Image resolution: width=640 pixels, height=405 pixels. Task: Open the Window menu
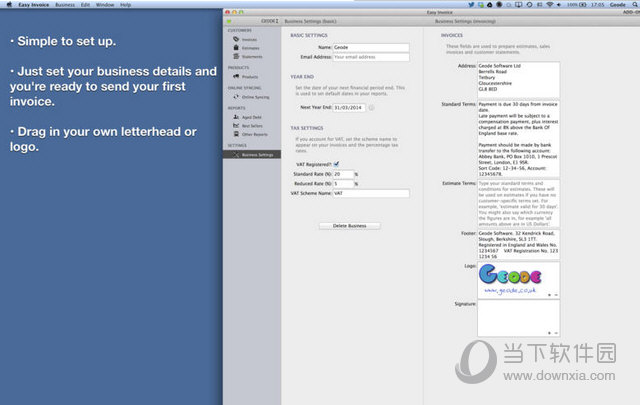(x=105, y=5)
